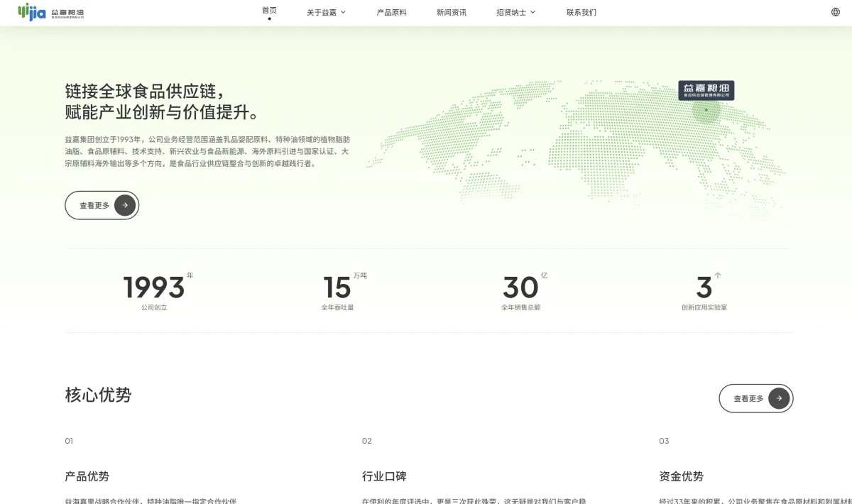Screen dimensions: 852x504
Task: Open the globe language switcher
Action: (835, 12)
